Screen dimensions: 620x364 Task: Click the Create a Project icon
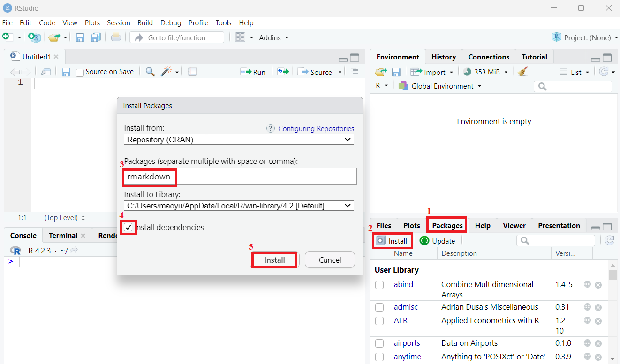[x=34, y=37]
